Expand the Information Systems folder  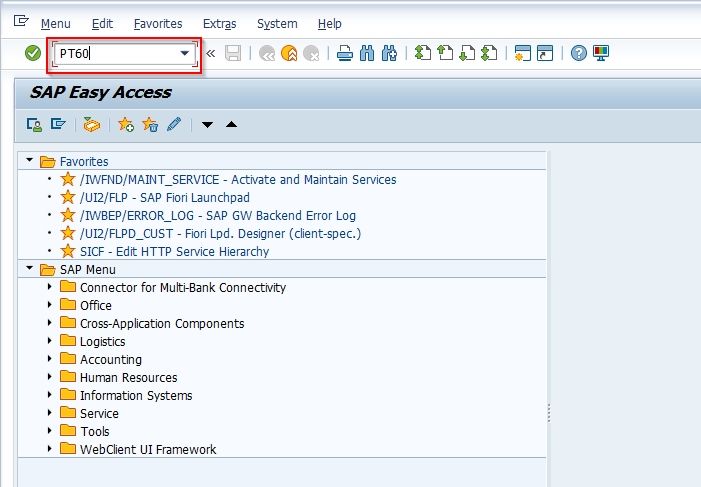click(x=50, y=394)
